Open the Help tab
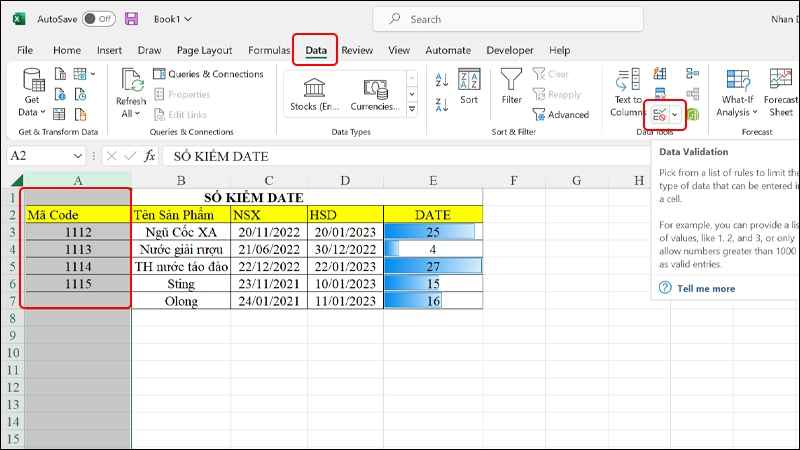The image size is (800, 450). click(x=559, y=50)
